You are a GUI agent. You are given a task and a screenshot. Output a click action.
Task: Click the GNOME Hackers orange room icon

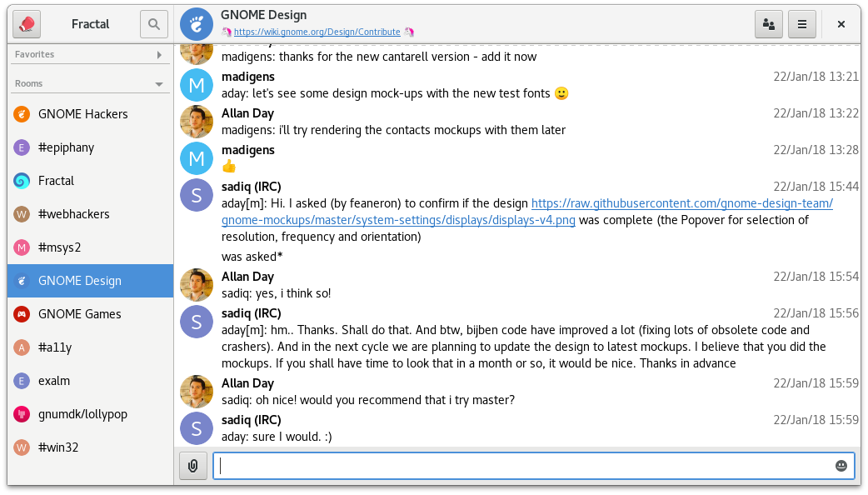pyautogui.click(x=22, y=114)
